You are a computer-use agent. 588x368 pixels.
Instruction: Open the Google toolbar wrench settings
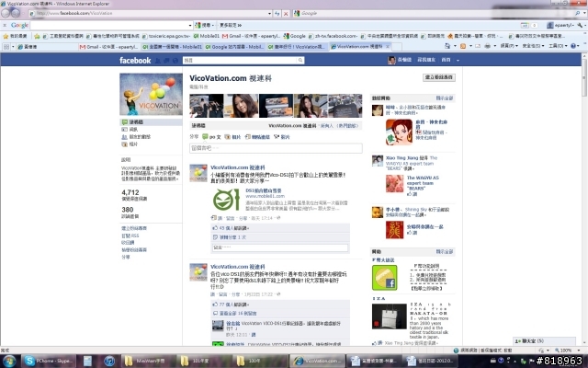point(581,25)
